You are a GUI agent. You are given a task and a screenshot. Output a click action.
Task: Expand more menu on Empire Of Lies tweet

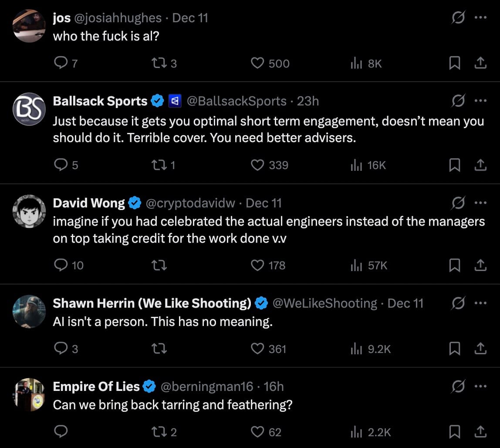pyautogui.click(x=480, y=386)
